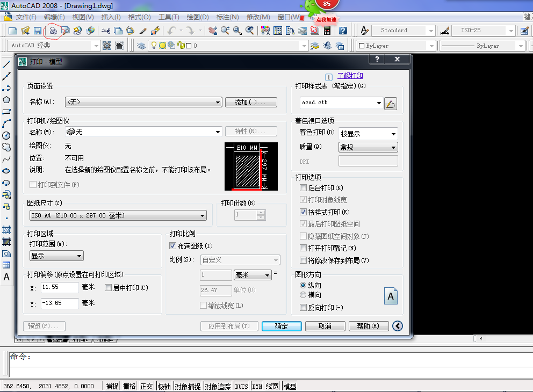This screenshot has width=533, height=392.
Task: Select the 横向 radio button
Action: 303,295
